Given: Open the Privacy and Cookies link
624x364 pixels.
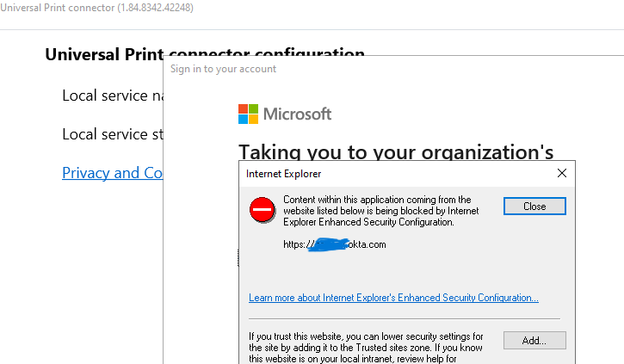Looking at the screenshot, I should (113, 173).
